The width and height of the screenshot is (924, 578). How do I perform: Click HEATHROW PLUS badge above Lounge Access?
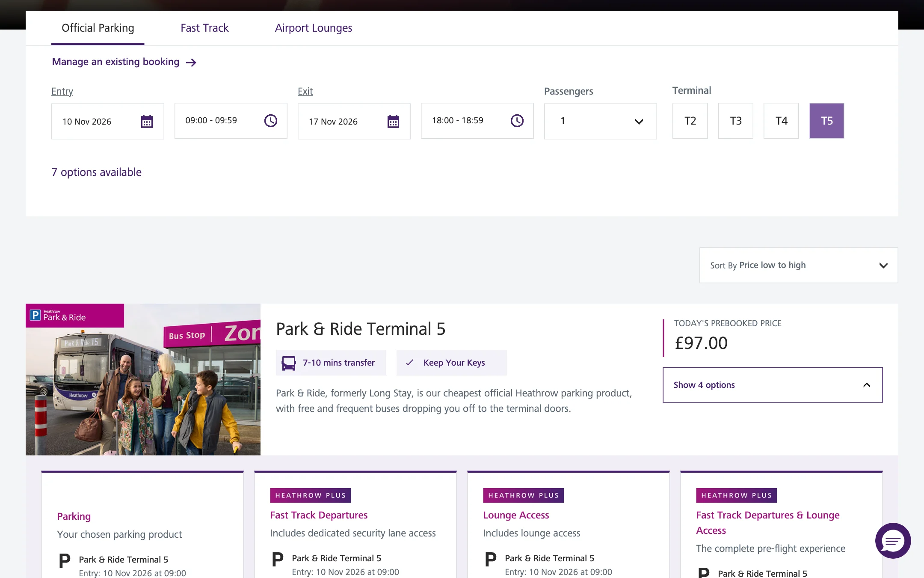click(x=524, y=495)
